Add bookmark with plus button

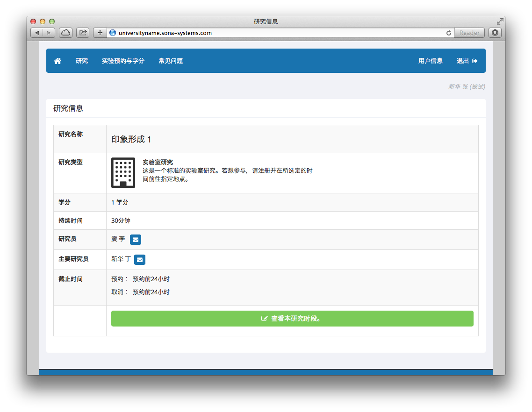[x=100, y=33]
